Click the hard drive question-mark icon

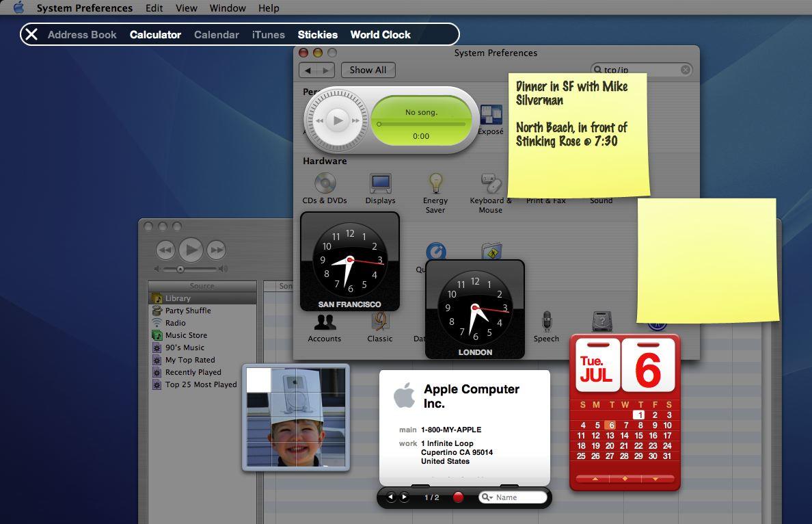[x=601, y=322]
